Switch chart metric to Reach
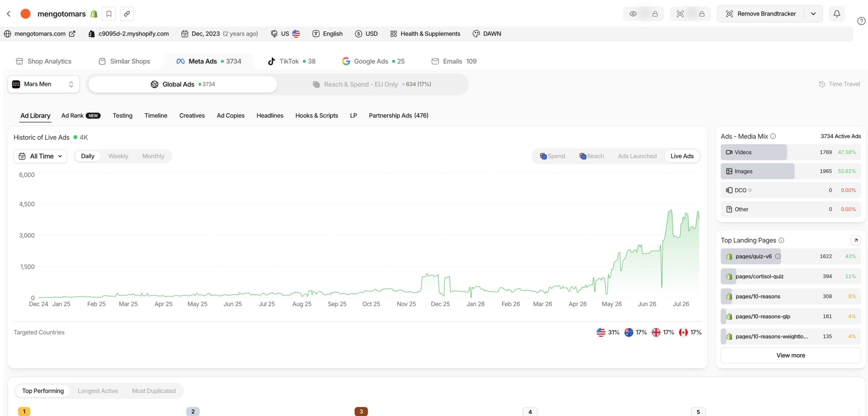Screen dimensions: 868x416 coord(592,156)
